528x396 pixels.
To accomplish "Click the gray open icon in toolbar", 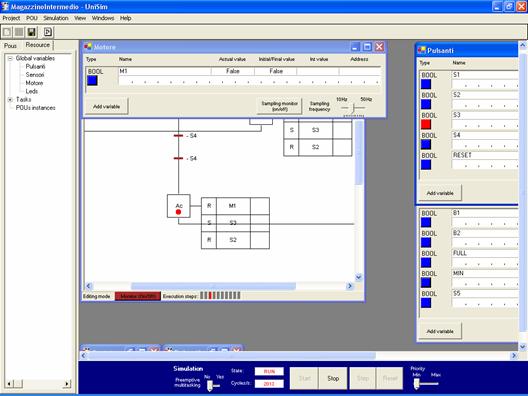I will tap(19, 32).
